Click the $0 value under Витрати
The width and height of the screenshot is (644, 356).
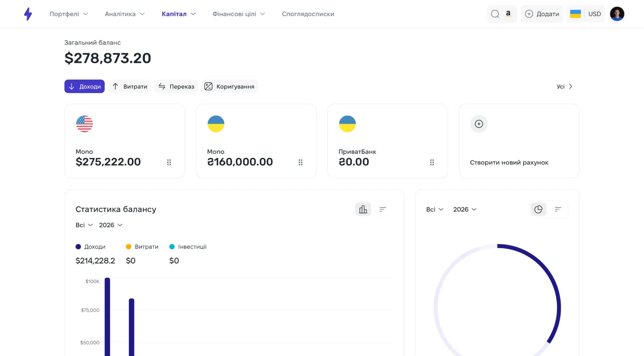point(130,261)
